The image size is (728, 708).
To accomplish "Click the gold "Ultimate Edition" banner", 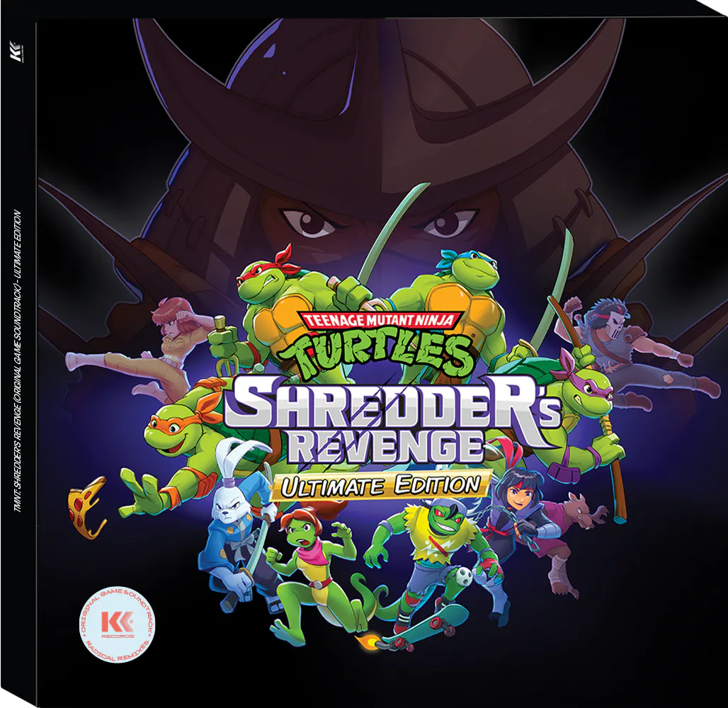I will (x=380, y=486).
